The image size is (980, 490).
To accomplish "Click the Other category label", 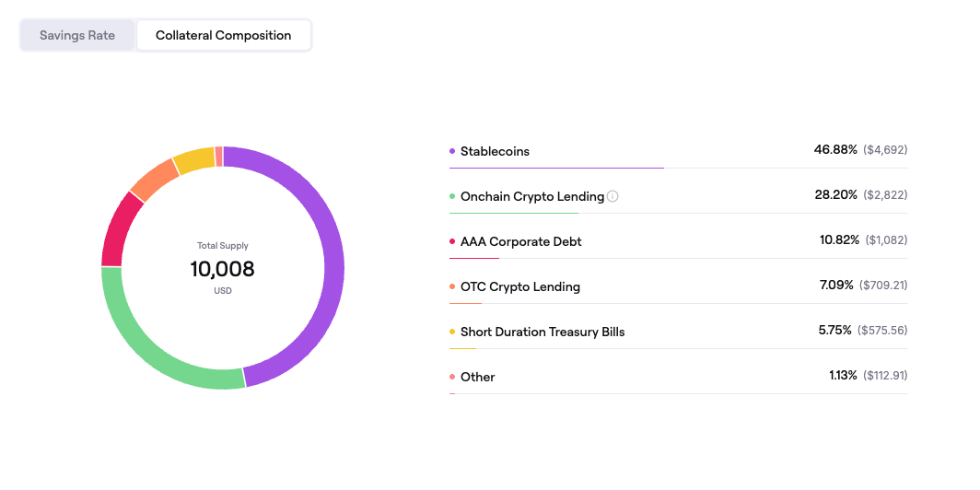I will coord(477,377).
